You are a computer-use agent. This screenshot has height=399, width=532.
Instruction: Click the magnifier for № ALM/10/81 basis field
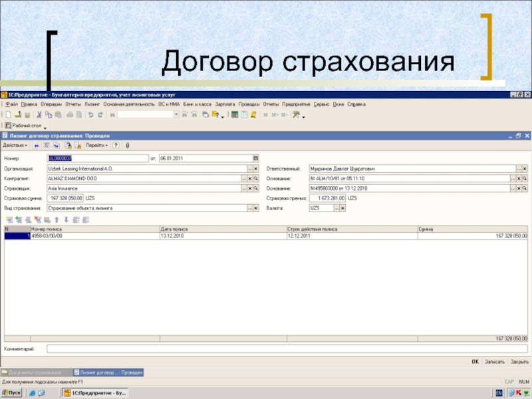point(525,178)
